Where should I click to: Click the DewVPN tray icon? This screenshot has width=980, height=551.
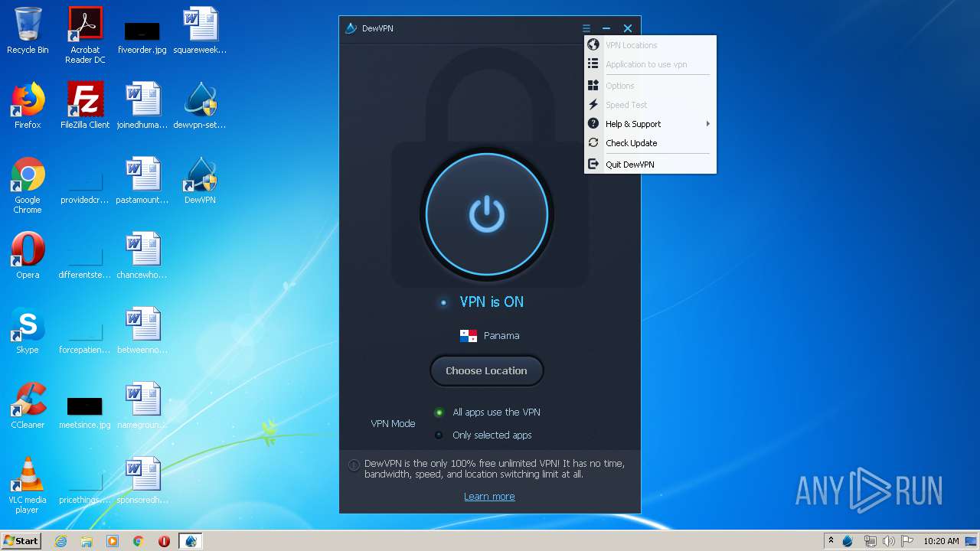[x=848, y=541]
